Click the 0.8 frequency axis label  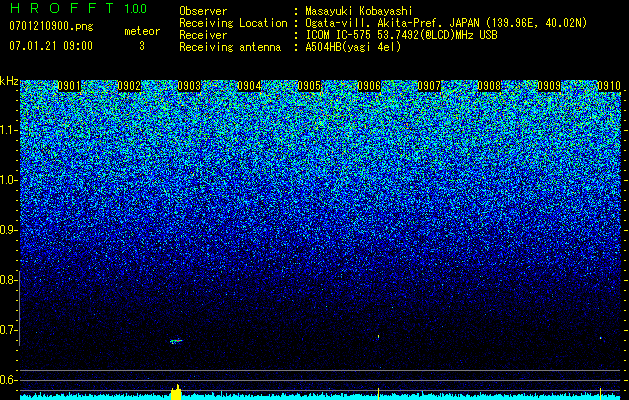coord(8,280)
